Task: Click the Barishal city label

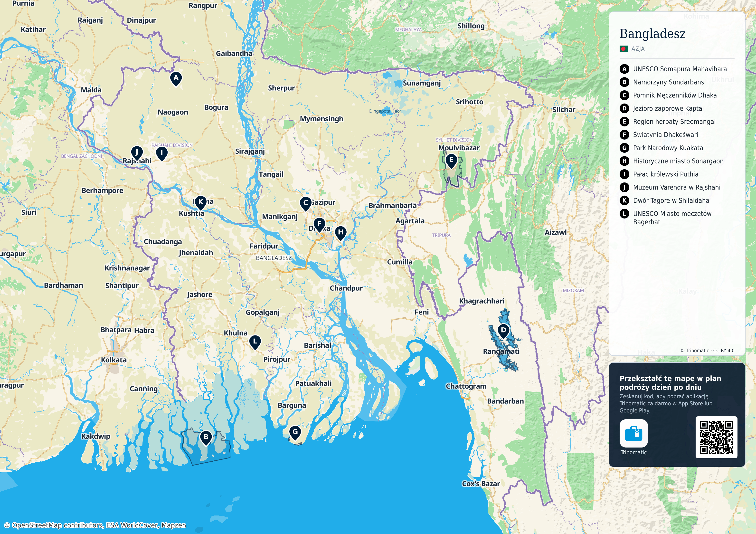Action: coord(317,345)
